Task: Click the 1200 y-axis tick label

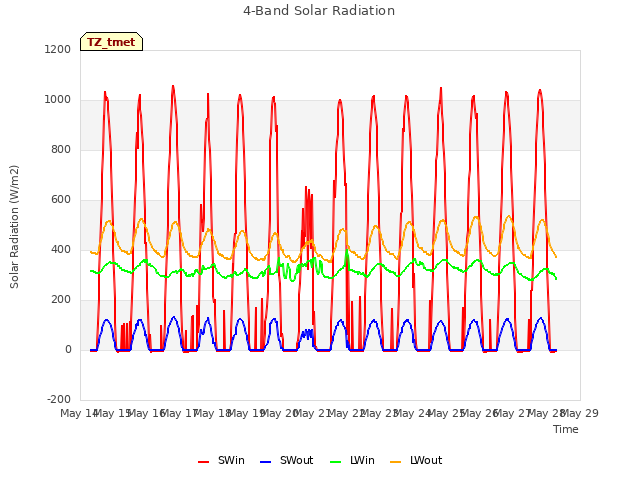Action: tap(58, 49)
